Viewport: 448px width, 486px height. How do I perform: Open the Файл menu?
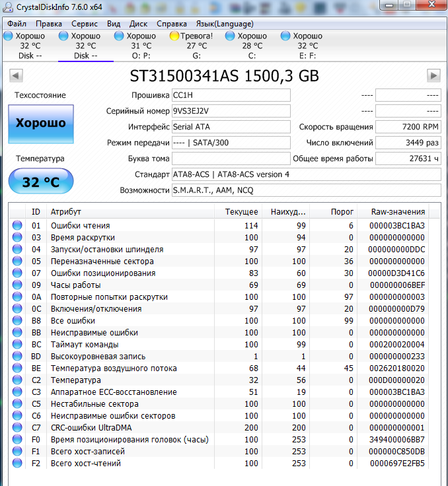click(17, 24)
